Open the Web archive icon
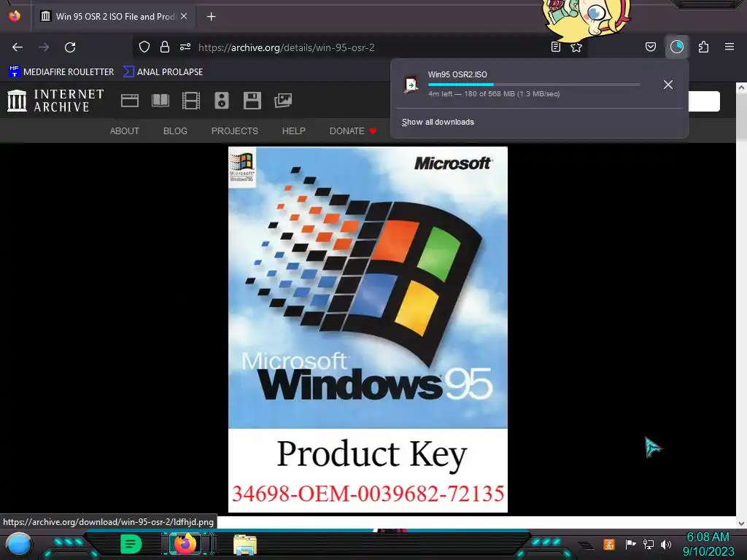 click(130, 101)
